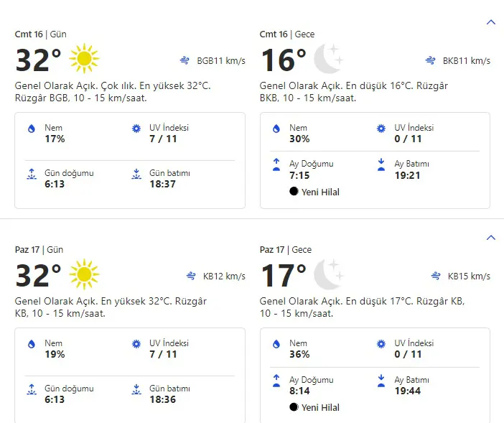The height and width of the screenshot is (423, 504).
Task: Click the moon icon for Paz 17 night
Action: pos(329,275)
